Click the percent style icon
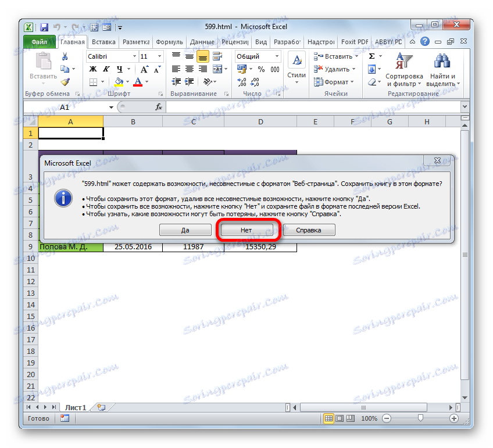493x448 pixels. 261,69
